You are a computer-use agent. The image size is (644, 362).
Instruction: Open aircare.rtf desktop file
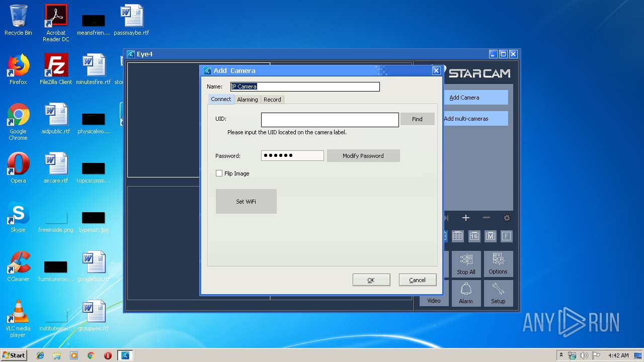click(x=56, y=168)
